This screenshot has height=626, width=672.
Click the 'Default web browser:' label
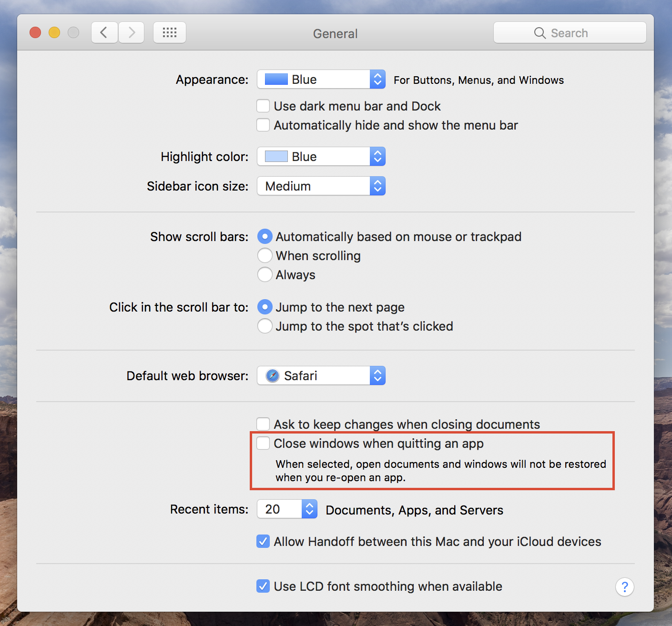pyautogui.click(x=187, y=376)
